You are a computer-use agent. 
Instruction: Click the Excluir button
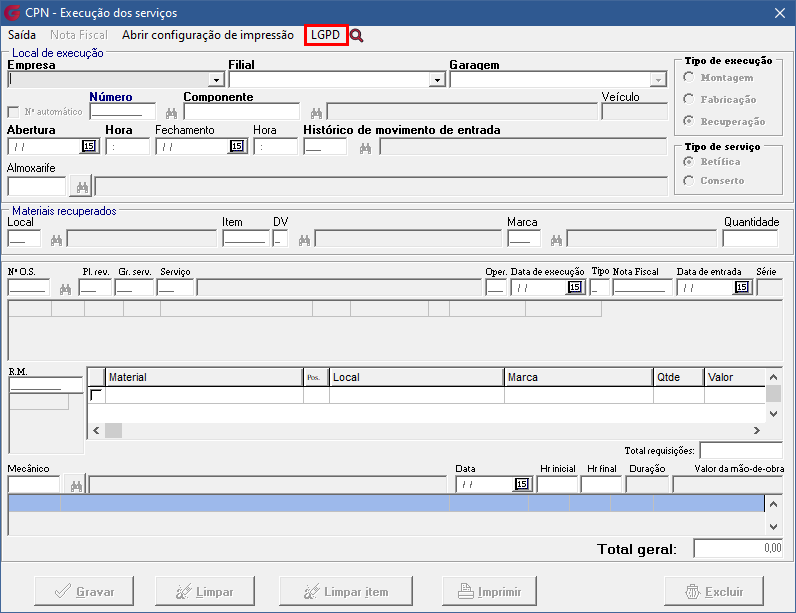(x=714, y=591)
